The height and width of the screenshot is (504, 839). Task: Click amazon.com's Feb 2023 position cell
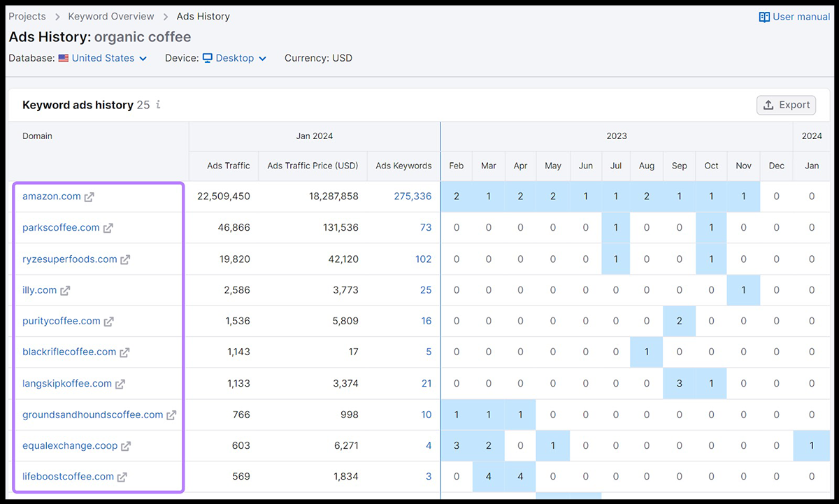pos(457,196)
